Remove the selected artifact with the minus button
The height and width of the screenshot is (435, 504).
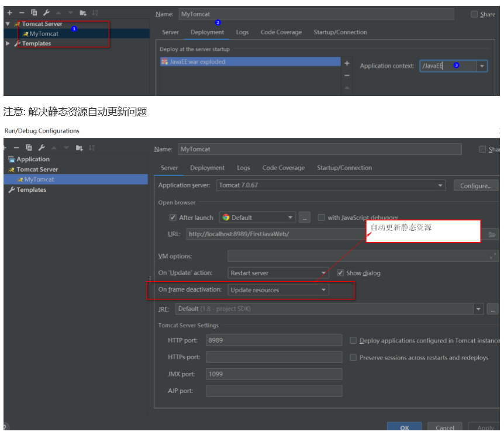pyautogui.click(x=347, y=75)
